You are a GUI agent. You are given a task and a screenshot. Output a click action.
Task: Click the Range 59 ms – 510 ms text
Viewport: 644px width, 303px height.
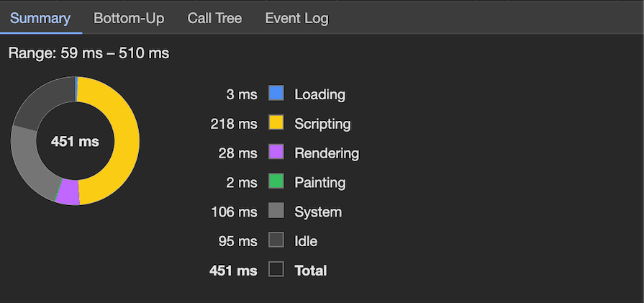[x=89, y=53]
